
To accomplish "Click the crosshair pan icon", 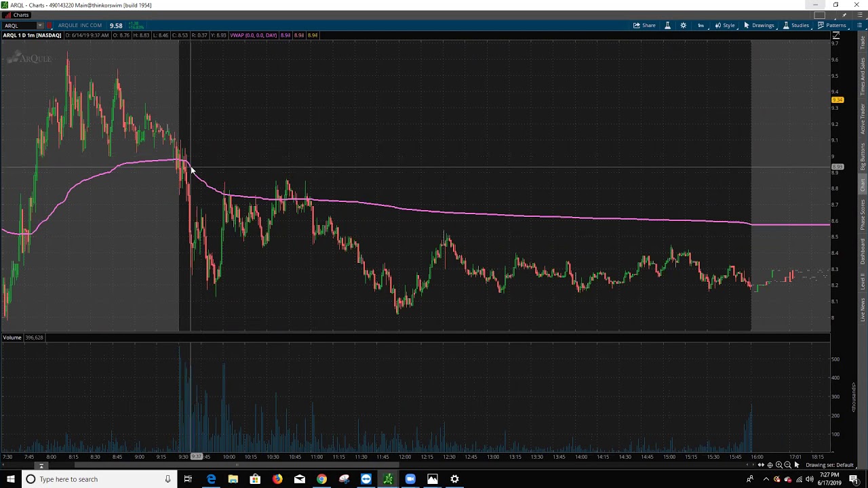I will tap(770, 465).
